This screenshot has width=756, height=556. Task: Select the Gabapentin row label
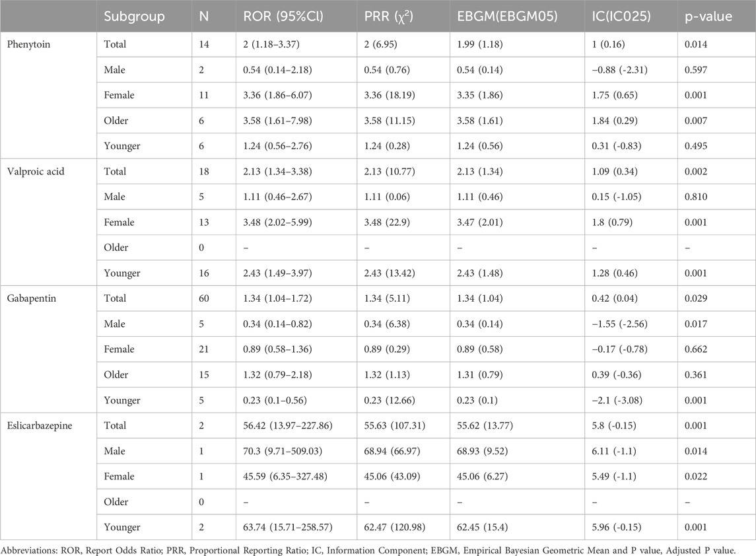(29, 298)
